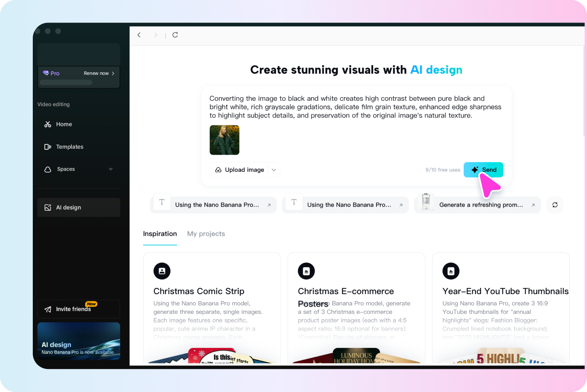The width and height of the screenshot is (587, 392).
Task: Click the Create stunning visuals heading
Action: [356, 70]
